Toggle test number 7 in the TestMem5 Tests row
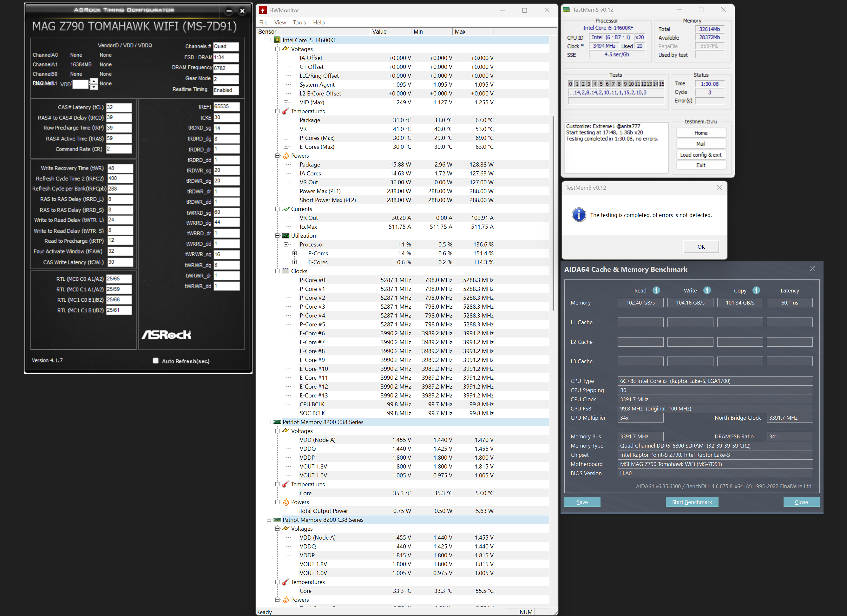This screenshot has width=847, height=616. 613,84
